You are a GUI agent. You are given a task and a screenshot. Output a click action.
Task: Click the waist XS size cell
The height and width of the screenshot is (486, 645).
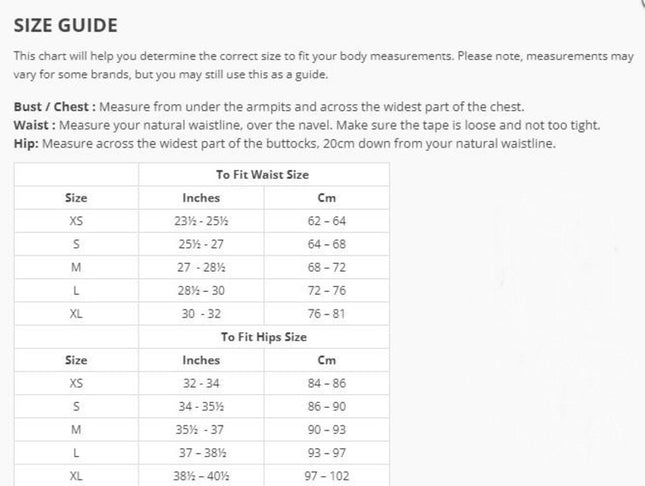pos(76,221)
